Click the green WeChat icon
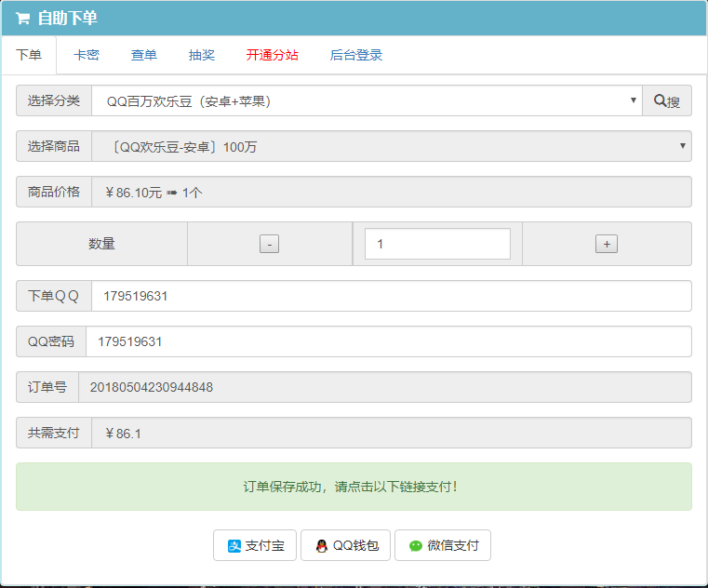 416,546
